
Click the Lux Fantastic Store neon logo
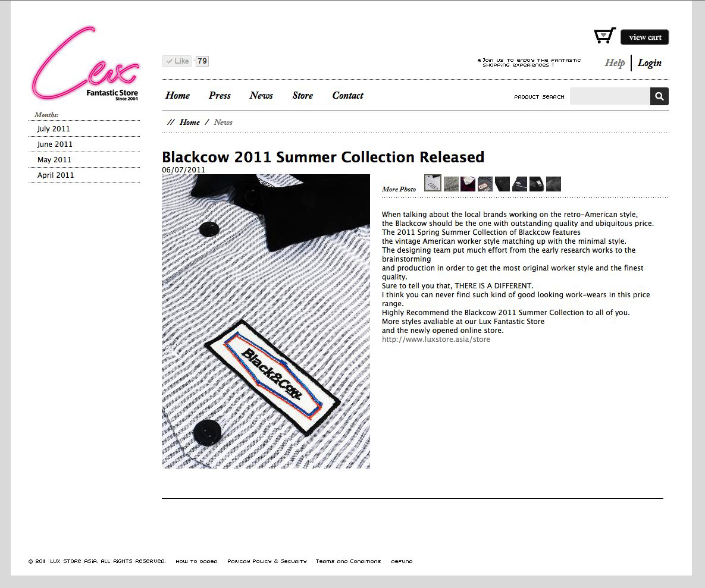click(86, 64)
